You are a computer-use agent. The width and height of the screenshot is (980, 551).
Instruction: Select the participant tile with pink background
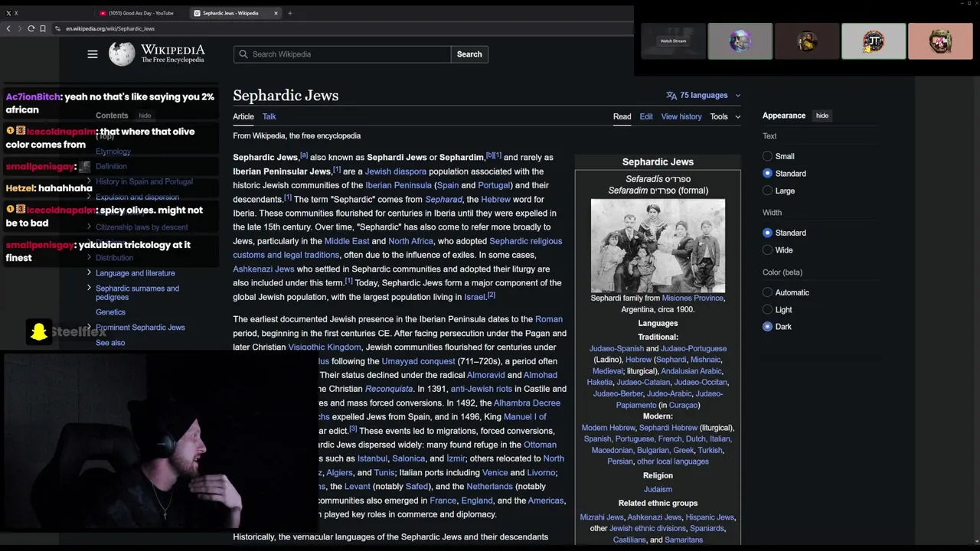click(x=940, y=41)
